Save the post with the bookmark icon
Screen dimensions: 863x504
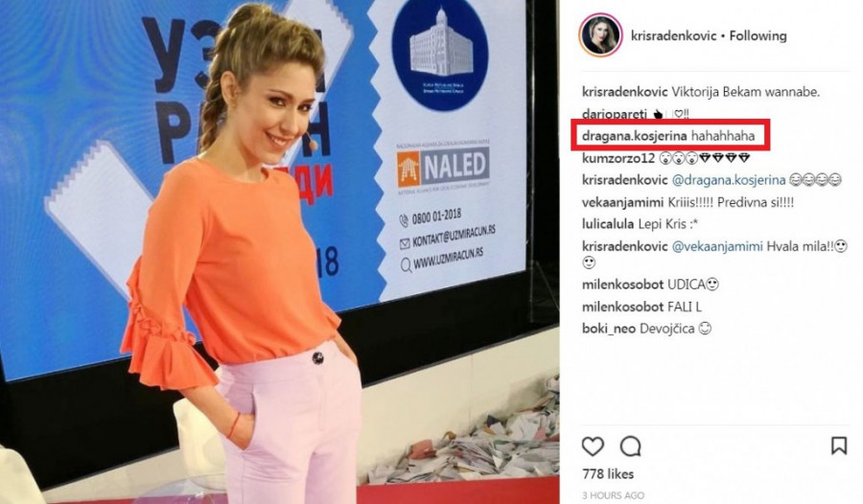[x=839, y=446]
